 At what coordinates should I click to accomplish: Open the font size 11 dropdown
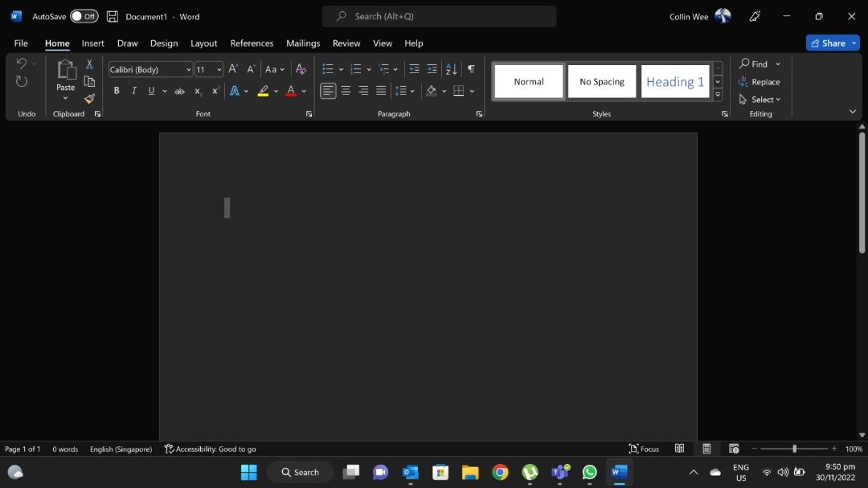tap(219, 70)
